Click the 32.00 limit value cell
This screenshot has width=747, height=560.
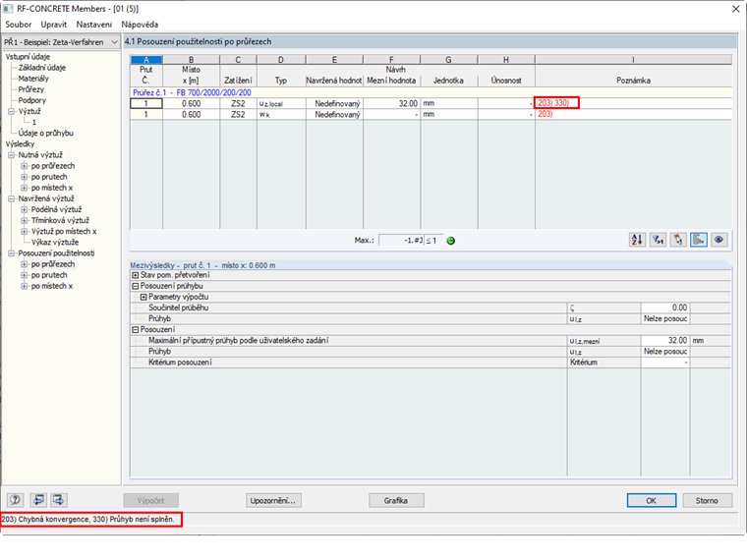click(391, 103)
